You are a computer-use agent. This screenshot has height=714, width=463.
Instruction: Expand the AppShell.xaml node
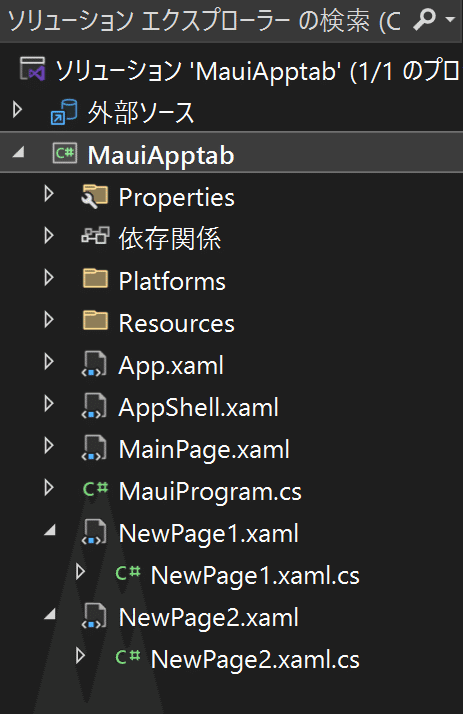(49, 404)
